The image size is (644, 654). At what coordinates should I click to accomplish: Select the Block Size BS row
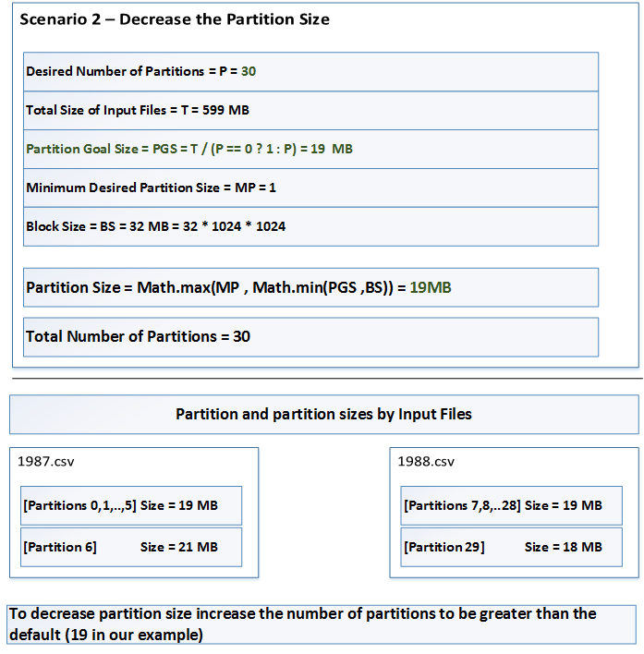310,226
